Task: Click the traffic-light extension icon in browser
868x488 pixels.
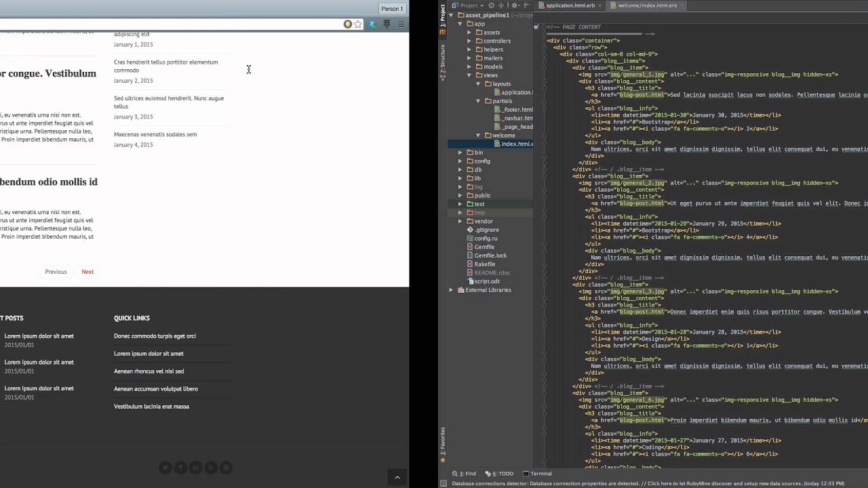Action: 387,24
